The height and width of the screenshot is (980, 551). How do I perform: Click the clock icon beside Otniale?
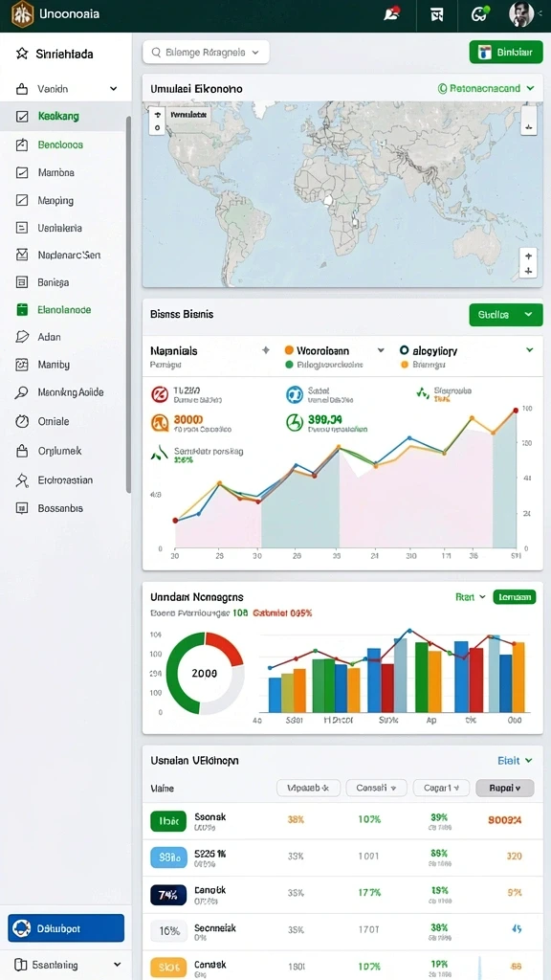(x=22, y=421)
